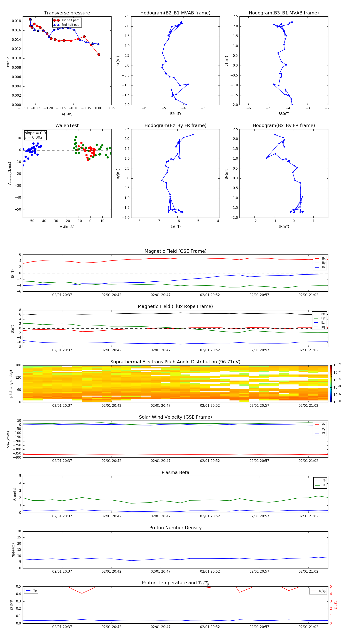
Task: Click the 'A(T·m)' x-axis label
Action: click(x=67, y=114)
